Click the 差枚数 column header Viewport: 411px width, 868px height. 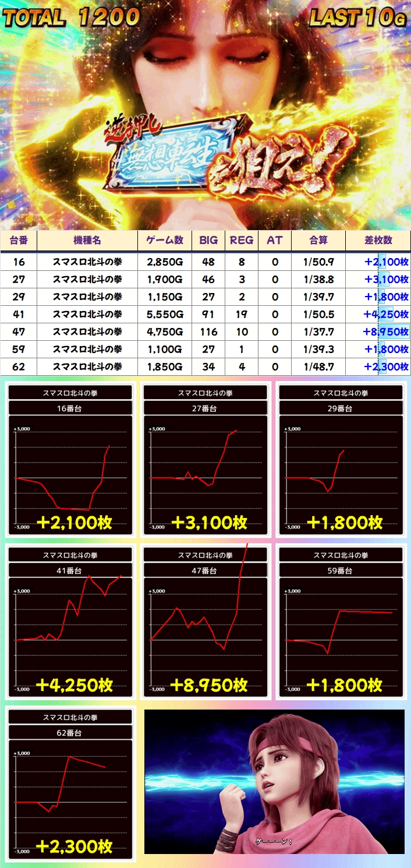coord(378,241)
